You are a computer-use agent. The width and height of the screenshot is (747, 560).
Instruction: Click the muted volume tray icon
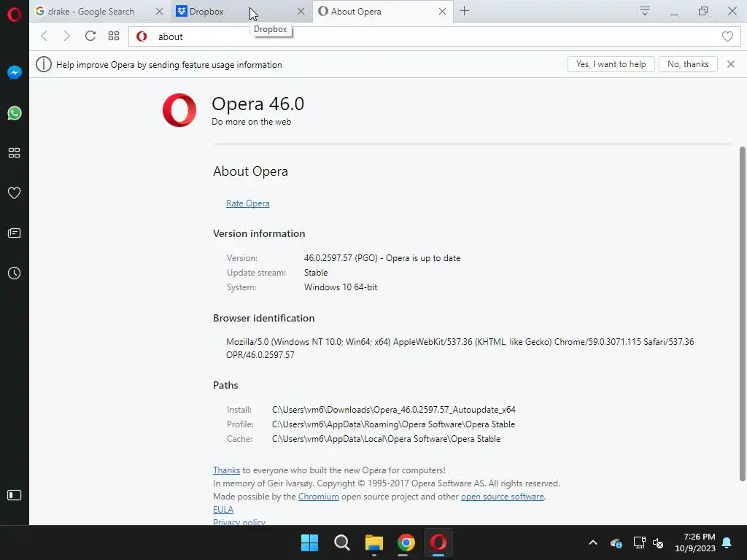(658, 542)
